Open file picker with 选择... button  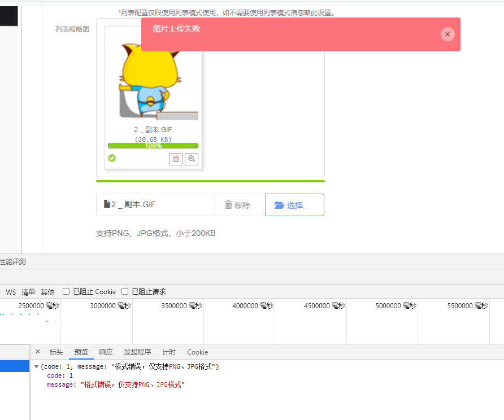tap(294, 205)
